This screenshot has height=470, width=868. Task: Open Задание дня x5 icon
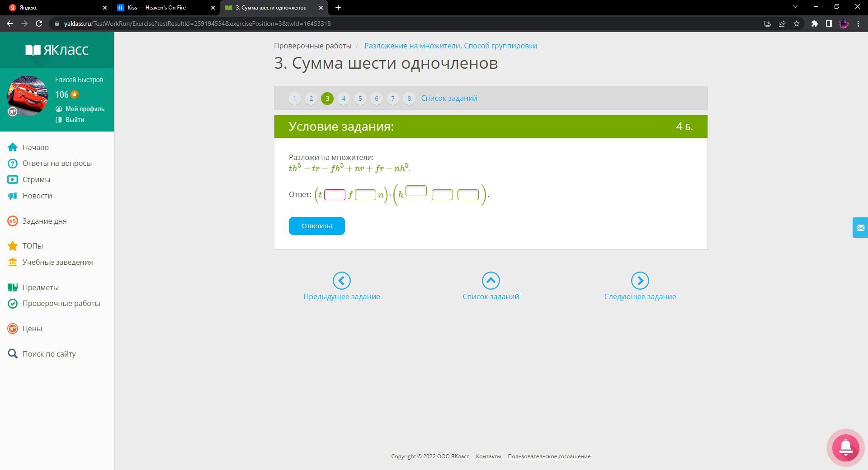point(13,221)
